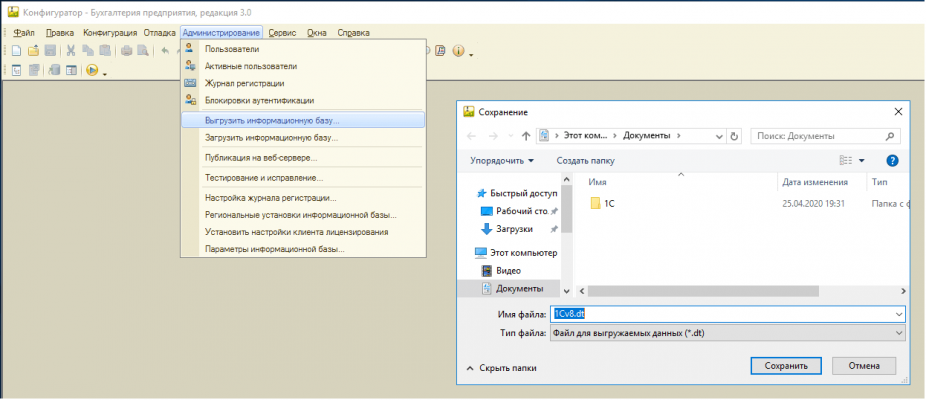The image size is (926, 400).
Task: Open the Конфигурация menu
Action: 110,32
